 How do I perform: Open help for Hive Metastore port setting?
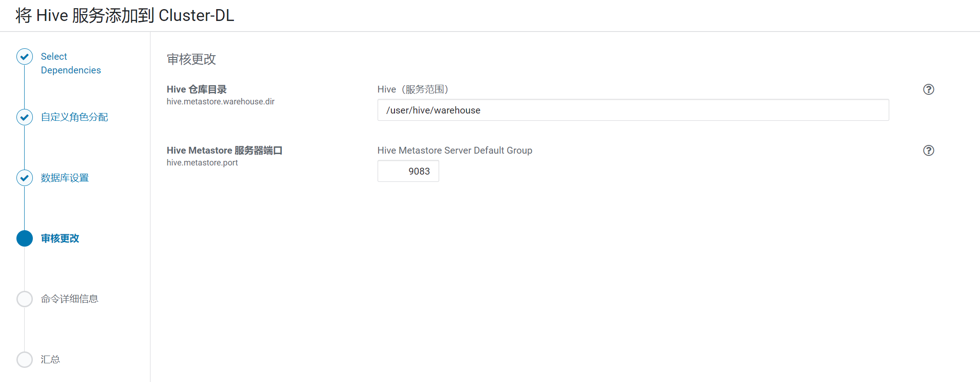point(928,150)
